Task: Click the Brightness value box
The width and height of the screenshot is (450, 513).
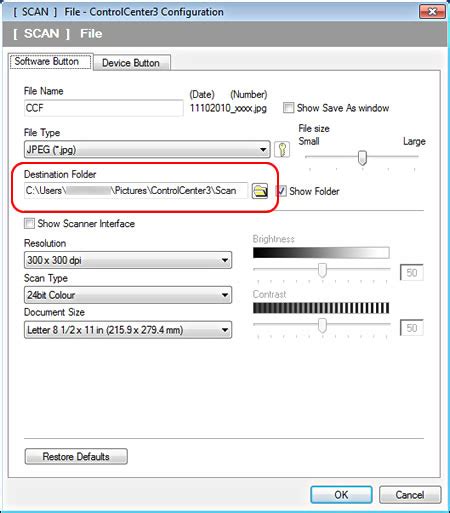Action: [x=412, y=273]
